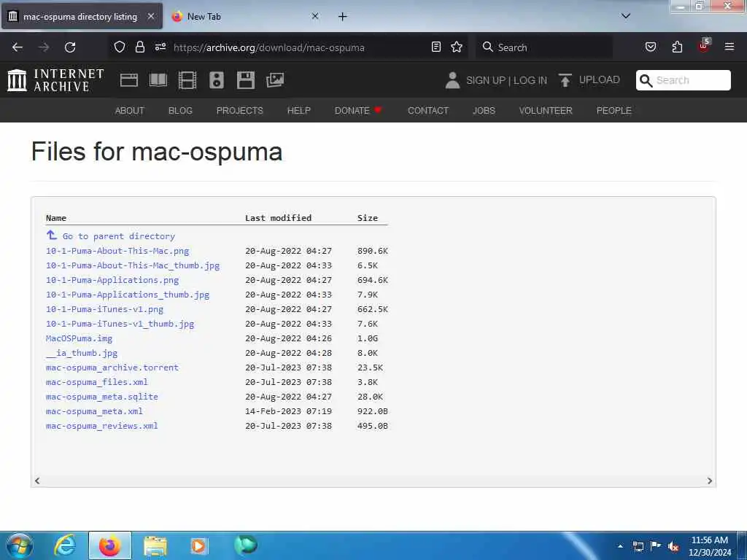This screenshot has width=747, height=560.
Task: Click the listing's right scroll arrow
Action: pyautogui.click(x=710, y=481)
